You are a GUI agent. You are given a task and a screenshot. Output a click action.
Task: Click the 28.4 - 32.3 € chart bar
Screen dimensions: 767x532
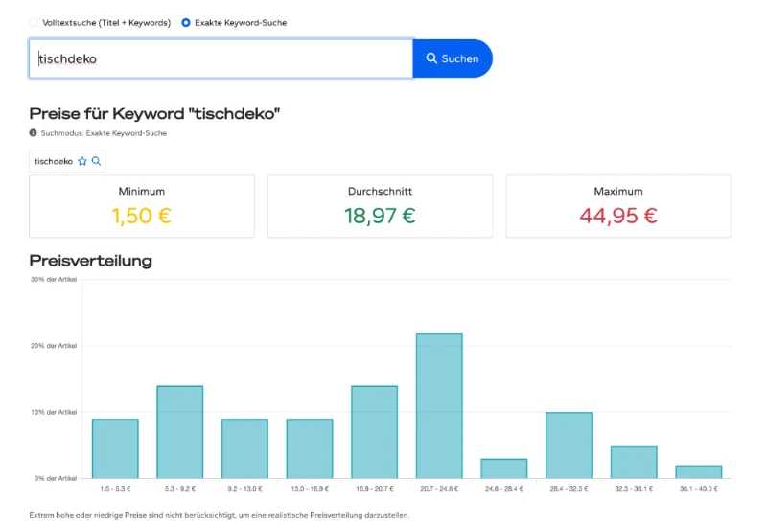coord(569,446)
